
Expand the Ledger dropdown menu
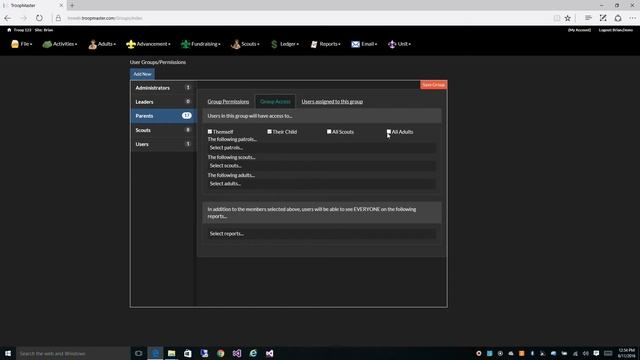[284, 44]
